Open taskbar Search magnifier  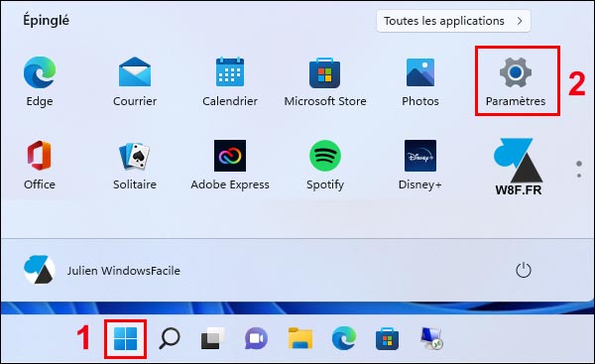pyautogui.click(x=170, y=338)
